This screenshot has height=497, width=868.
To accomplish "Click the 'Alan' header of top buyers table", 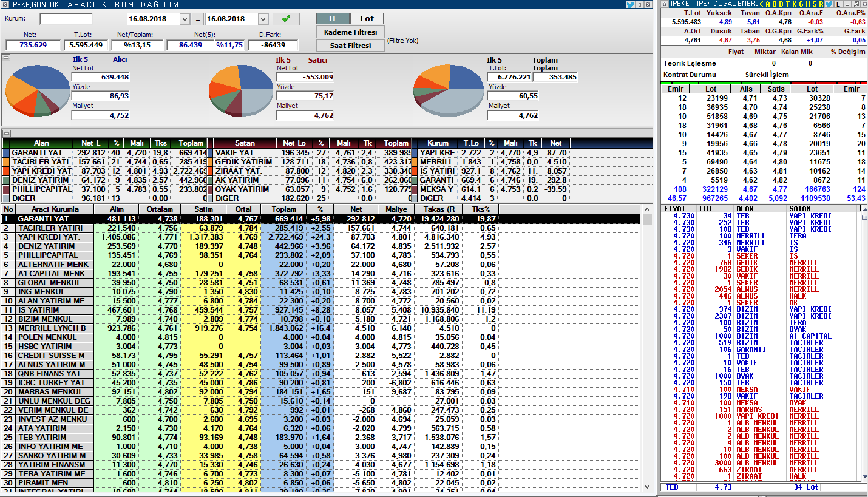I will tap(42, 143).
